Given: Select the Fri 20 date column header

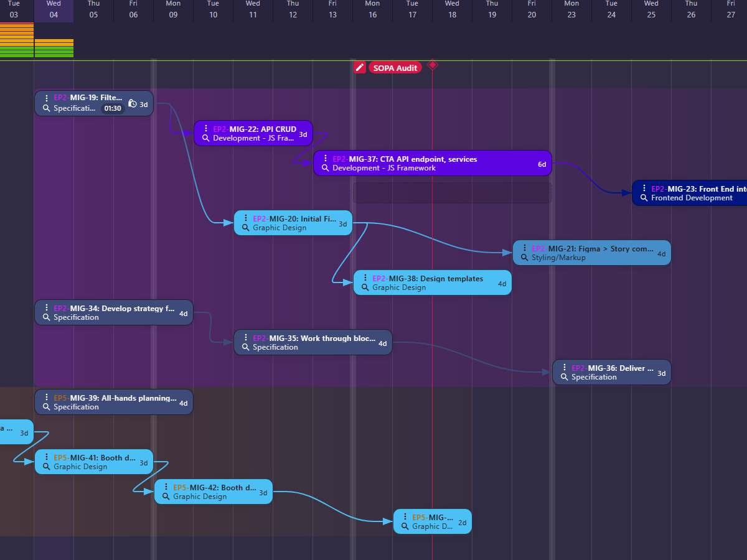Looking at the screenshot, I should (532, 11).
